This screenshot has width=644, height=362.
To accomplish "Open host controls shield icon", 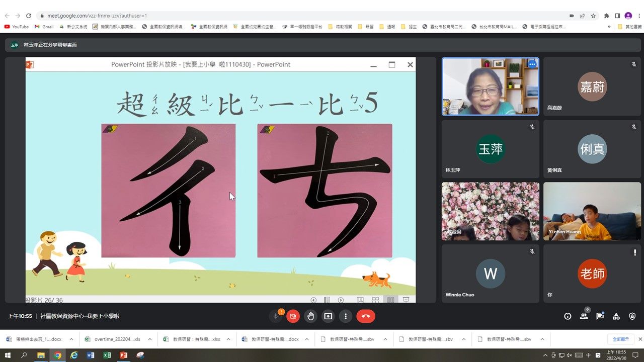I will [x=632, y=316].
